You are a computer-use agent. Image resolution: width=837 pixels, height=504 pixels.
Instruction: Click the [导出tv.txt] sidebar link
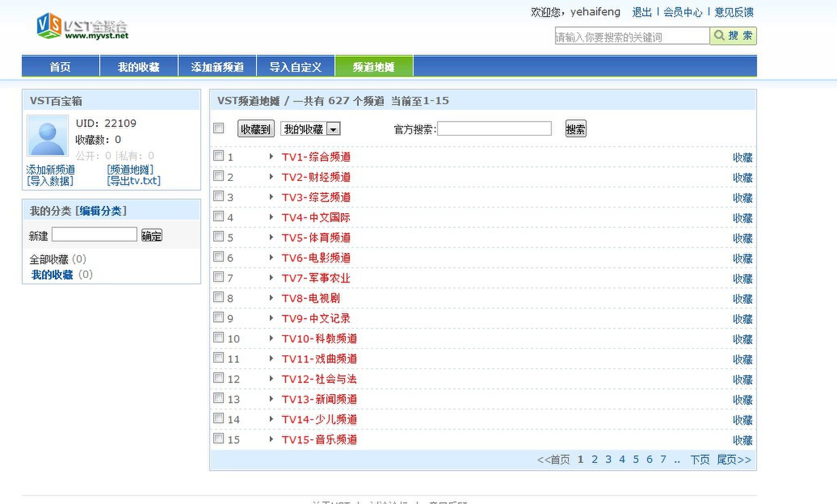point(134,181)
